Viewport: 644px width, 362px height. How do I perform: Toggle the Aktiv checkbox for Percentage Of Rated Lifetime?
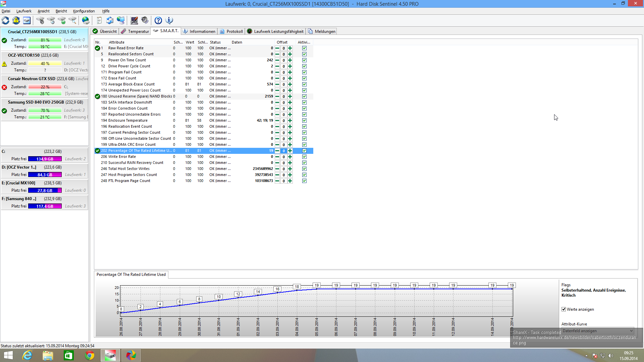tap(304, 151)
